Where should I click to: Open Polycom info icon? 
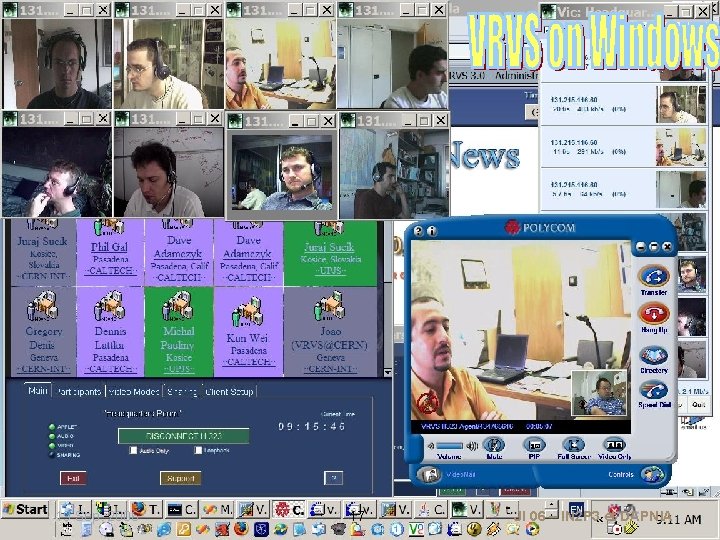pyautogui.click(x=431, y=231)
